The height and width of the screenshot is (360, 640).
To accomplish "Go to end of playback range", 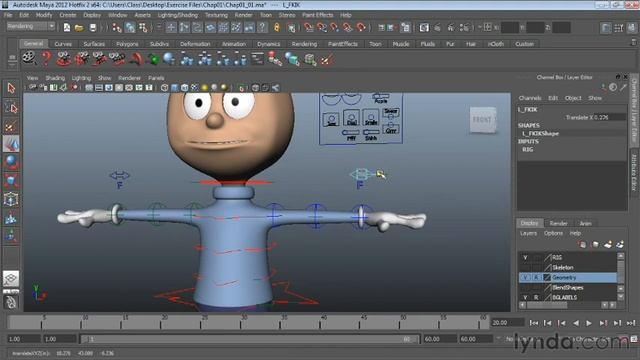I will (x=631, y=323).
